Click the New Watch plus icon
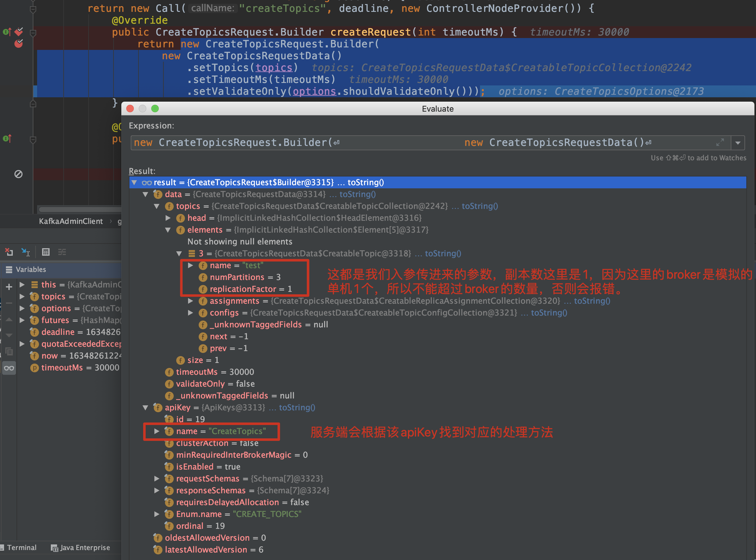 pos(9,287)
